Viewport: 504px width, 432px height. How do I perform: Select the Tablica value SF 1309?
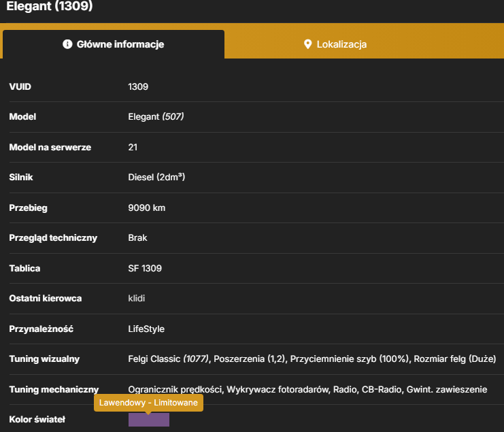[x=145, y=269]
